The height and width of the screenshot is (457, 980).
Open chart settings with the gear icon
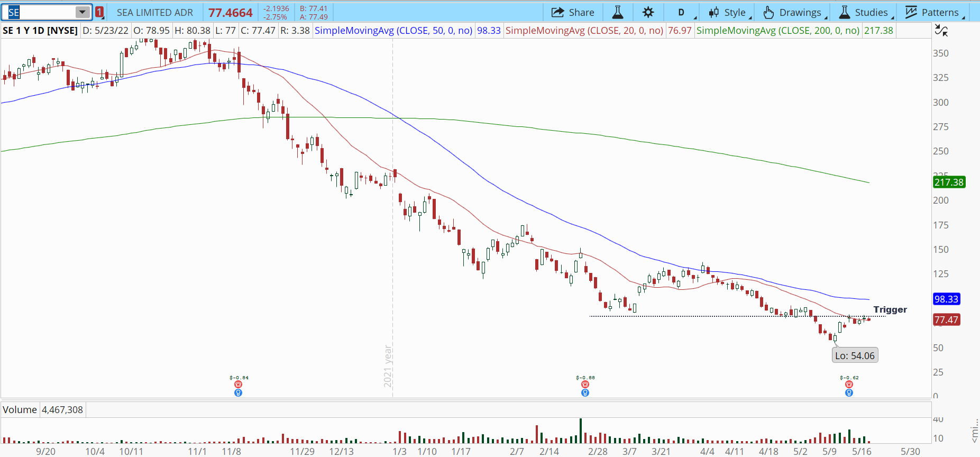pyautogui.click(x=648, y=12)
